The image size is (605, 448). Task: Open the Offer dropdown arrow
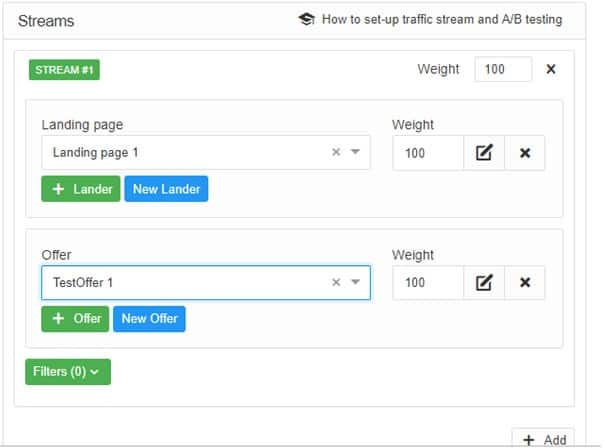click(355, 283)
